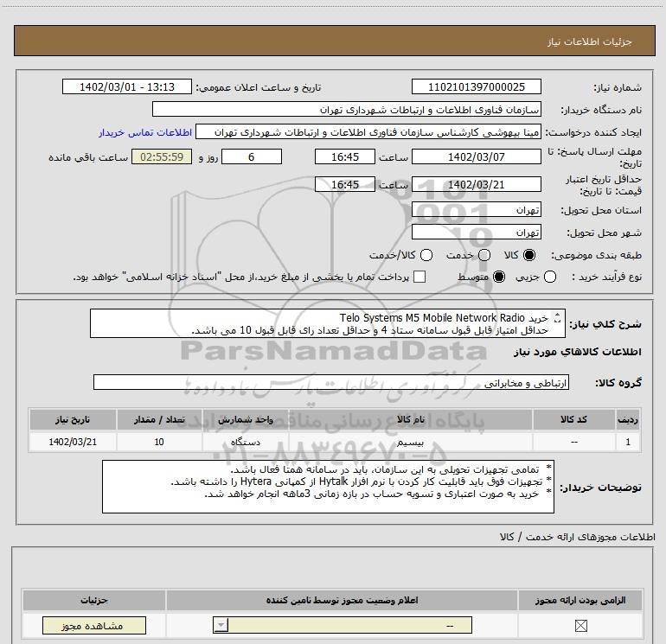Click the اطلاعات مجوزهای ارائه خدمت / کالا heading

(578, 537)
